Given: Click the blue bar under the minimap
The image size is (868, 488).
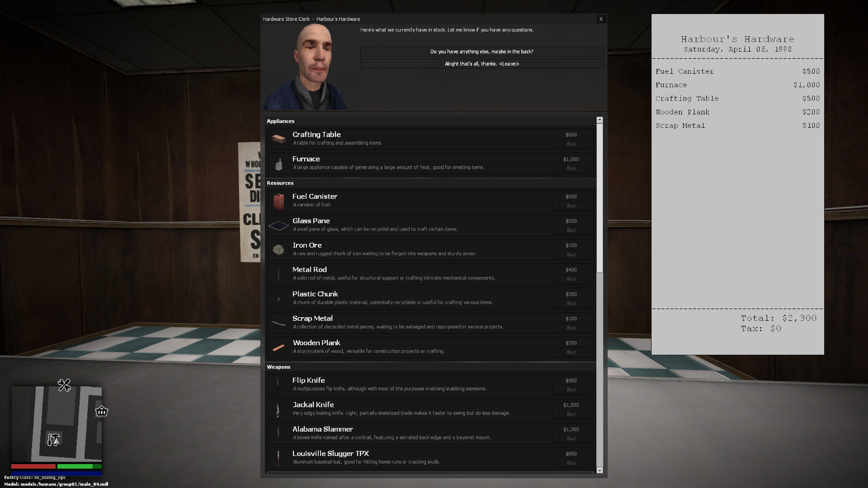Looking at the screenshot, I should tap(56, 473).
